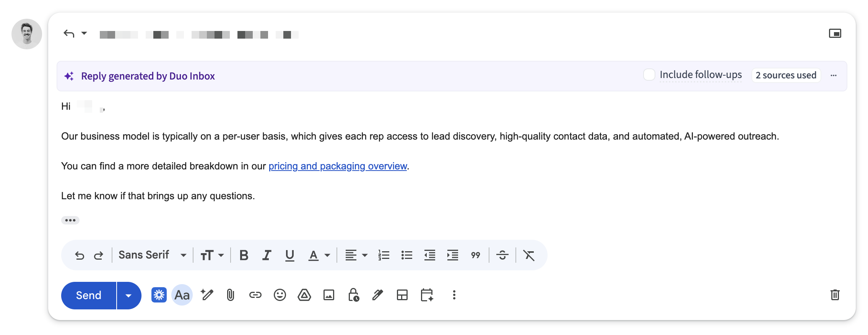Screen dimensions: 868x335
Task: Open the pricing and packaging overview link
Action: tap(338, 166)
